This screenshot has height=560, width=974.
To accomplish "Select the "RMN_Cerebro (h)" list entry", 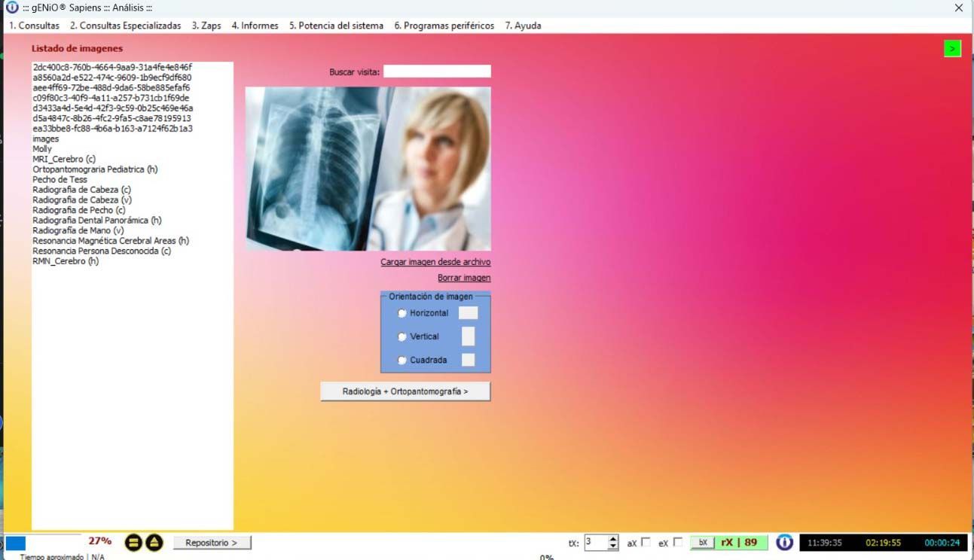I will point(66,261).
